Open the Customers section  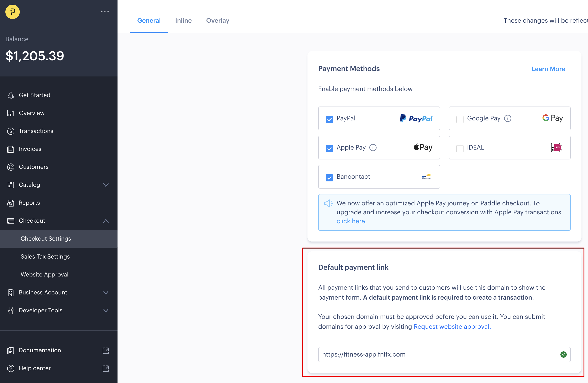pyautogui.click(x=33, y=167)
